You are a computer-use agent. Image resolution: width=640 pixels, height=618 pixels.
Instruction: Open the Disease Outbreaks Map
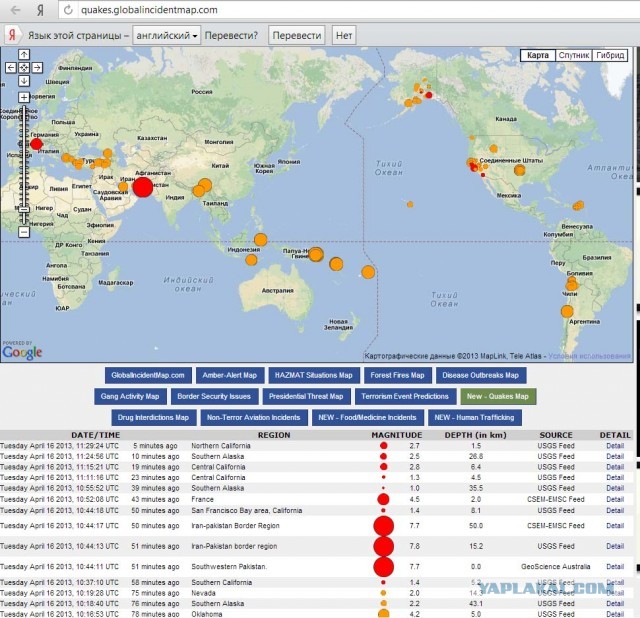click(481, 375)
